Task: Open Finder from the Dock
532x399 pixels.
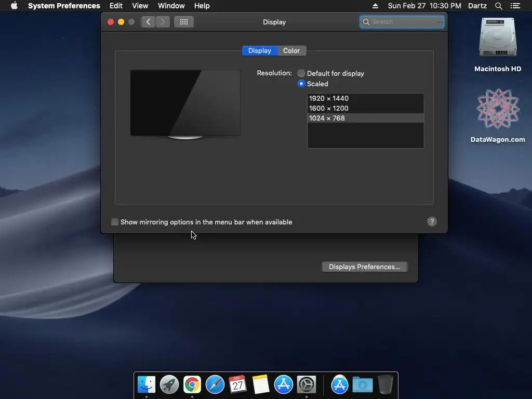Action: pyautogui.click(x=146, y=384)
